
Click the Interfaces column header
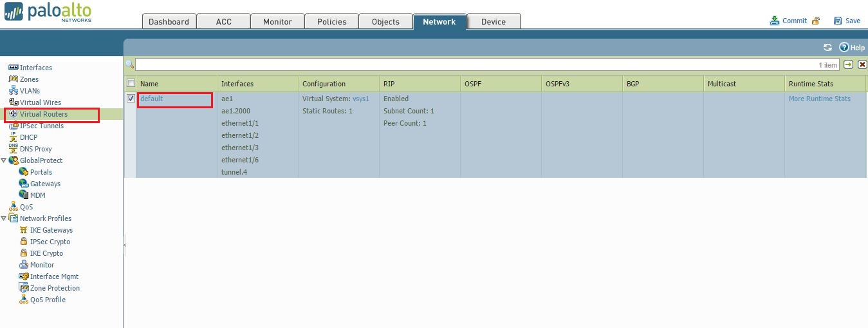pyautogui.click(x=257, y=84)
